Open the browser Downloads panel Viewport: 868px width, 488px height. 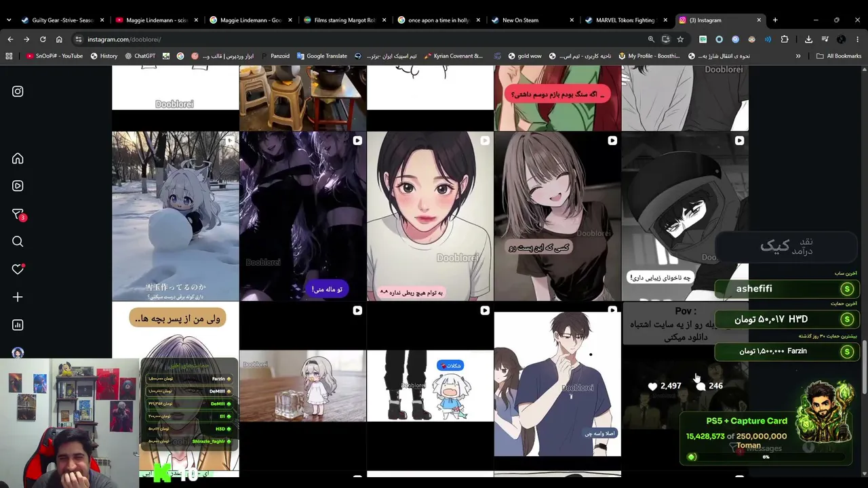(x=808, y=39)
